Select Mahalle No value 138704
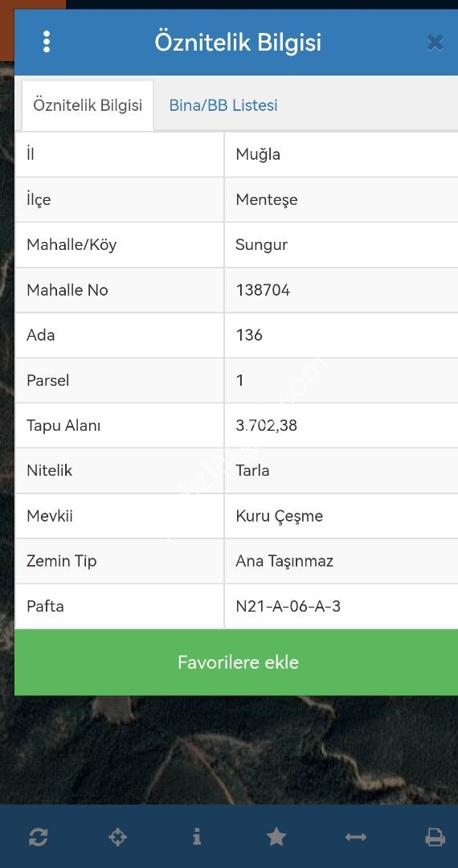This screenshot has height=868, width=458. pyautogui.click(x=263, y=290)
